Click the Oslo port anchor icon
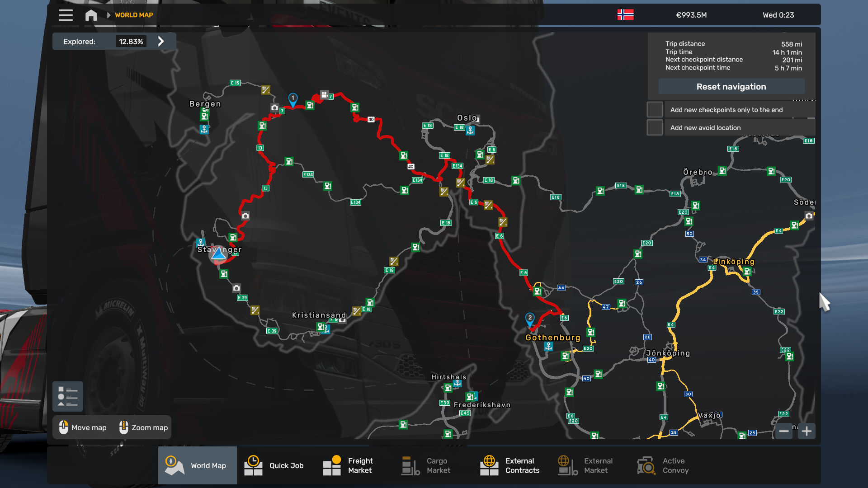 click(470, 131)
